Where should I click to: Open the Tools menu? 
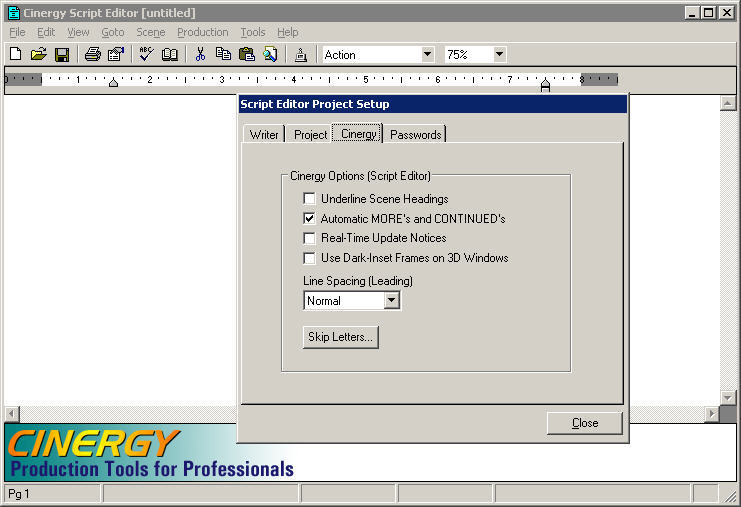click(253, 32)
